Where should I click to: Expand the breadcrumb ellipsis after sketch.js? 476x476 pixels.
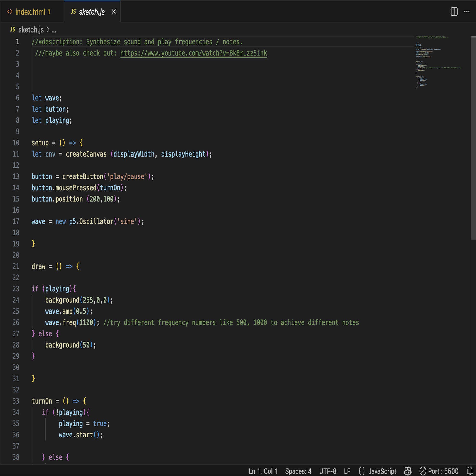click(x=54, y=30)
